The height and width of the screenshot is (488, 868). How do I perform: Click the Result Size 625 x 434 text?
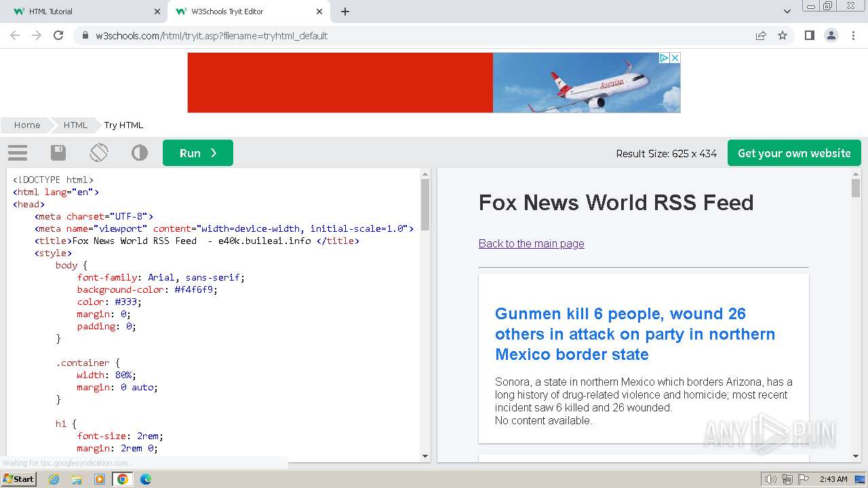pyautogui.click(x=666, y=154)
